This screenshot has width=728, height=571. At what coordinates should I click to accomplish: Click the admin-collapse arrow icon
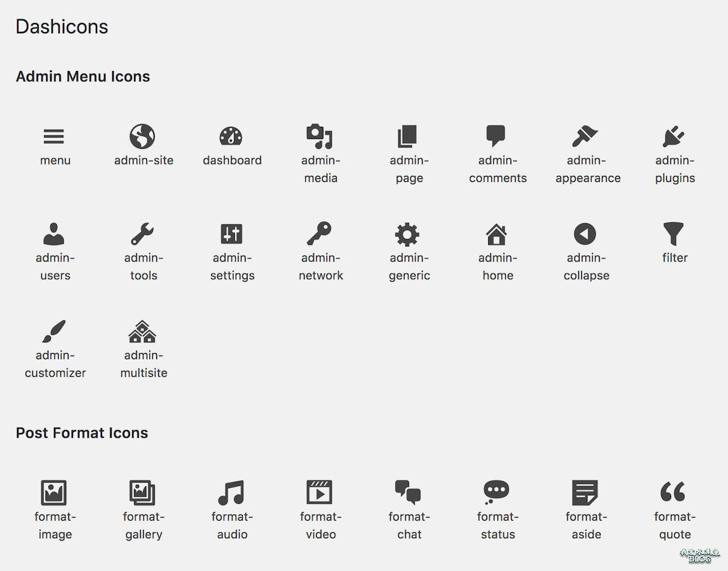[585, 234]
